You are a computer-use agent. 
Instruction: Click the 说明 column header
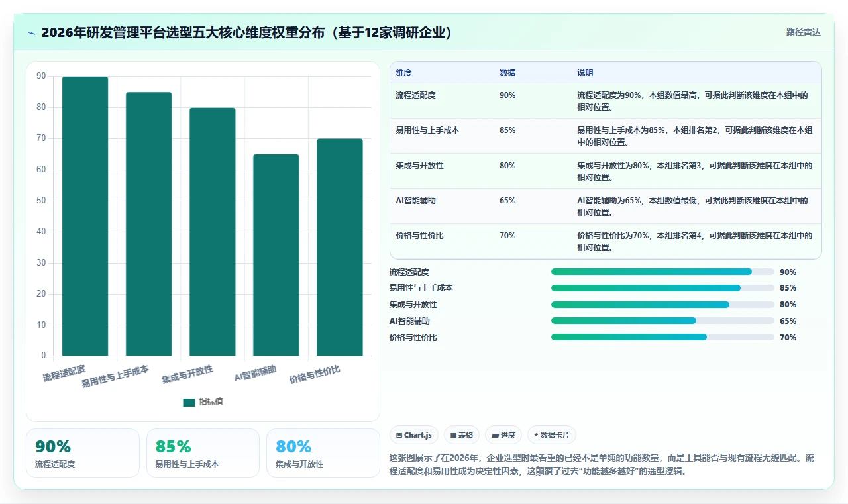point(585,72)
